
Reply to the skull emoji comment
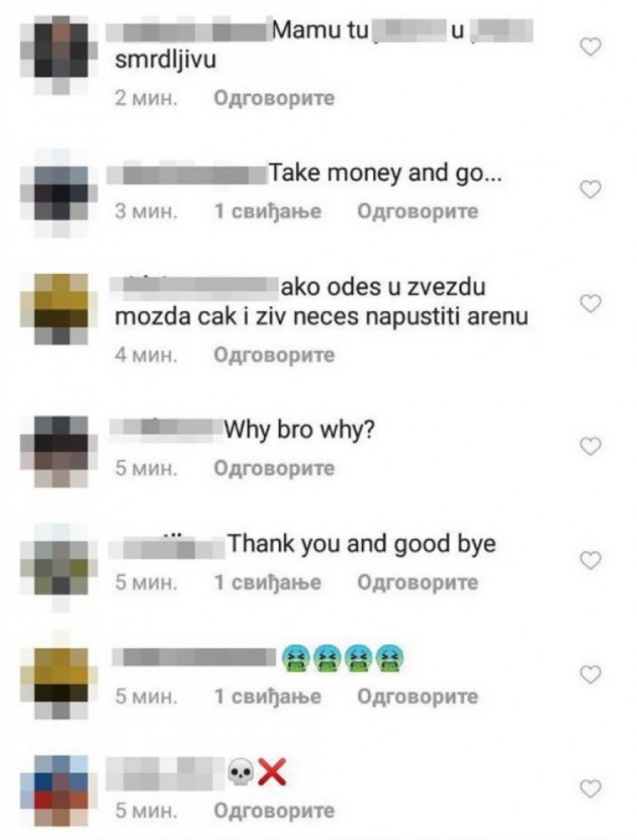pos(274,810)
